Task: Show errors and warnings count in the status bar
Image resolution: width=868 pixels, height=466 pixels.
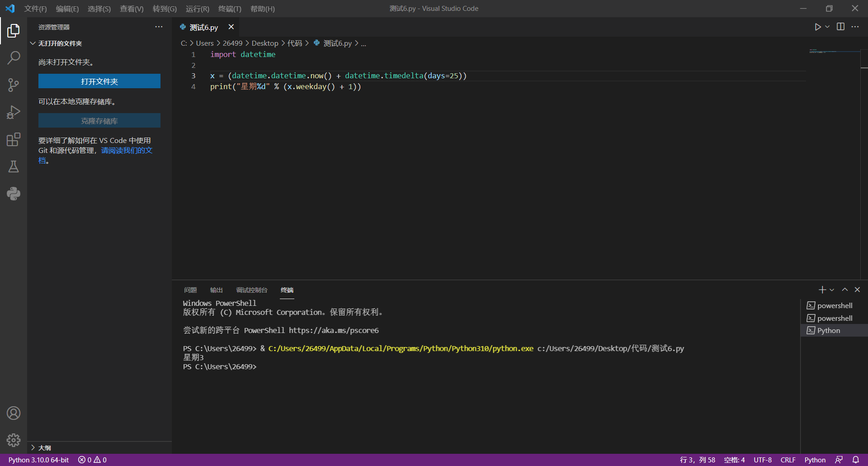Action: pyautogui.click(x=92, y=460)
